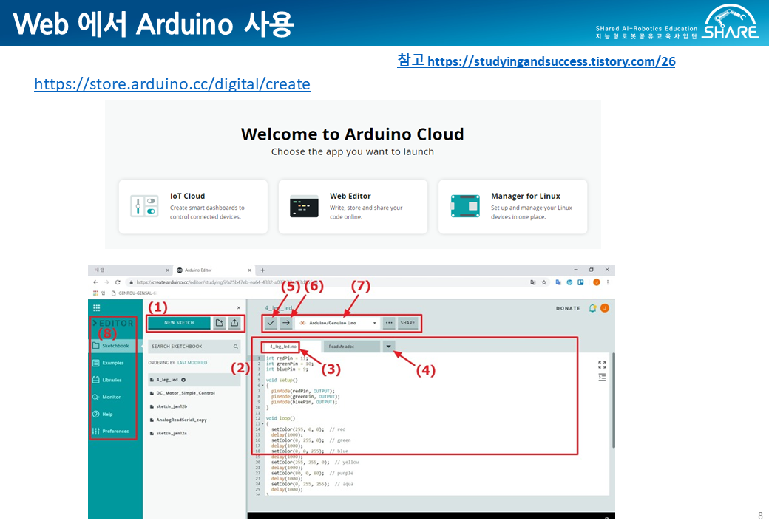Image resolution: width=769 pixels, height=532 pixels.
Task: Collapse code fold arrow at line 6
Action: click(x=263, y=386)
